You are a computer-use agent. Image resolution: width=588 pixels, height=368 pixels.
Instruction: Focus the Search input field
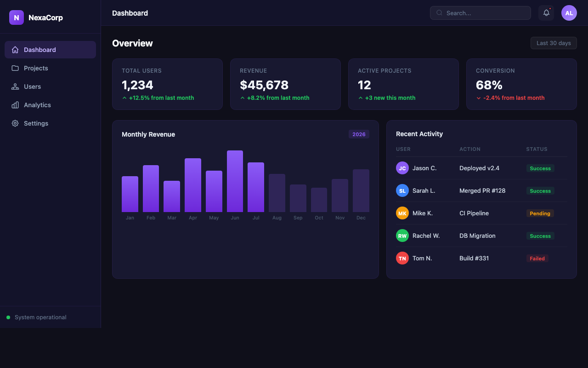pyautogui.click(x=481, y=13)
